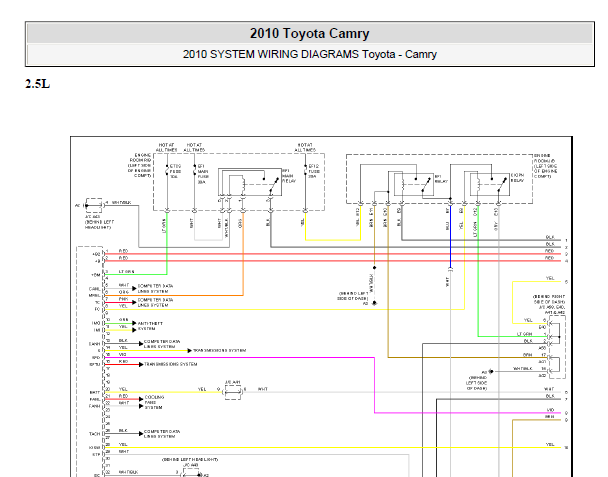Click the "2010 Toyota Camry" title header
Viewport: 608px width, 477px height.
(x=309, y=33)
